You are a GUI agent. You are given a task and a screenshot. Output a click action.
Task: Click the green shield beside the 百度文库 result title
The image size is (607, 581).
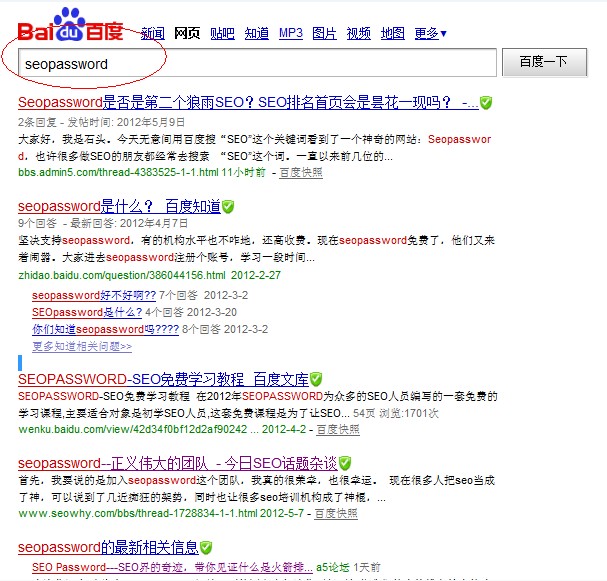point(316,379)
